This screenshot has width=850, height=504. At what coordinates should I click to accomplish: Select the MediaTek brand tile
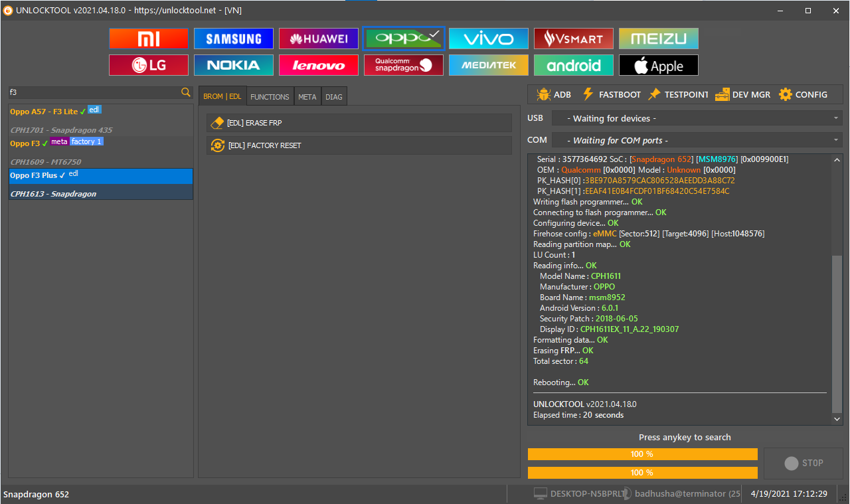click(489, 65)
